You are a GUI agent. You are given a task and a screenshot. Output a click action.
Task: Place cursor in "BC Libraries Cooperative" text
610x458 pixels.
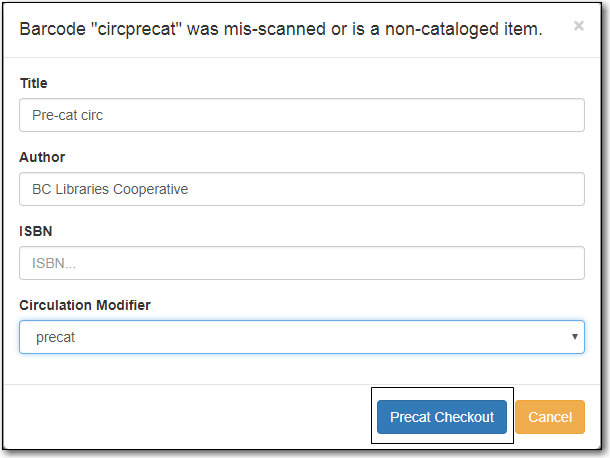pos(110,189)
